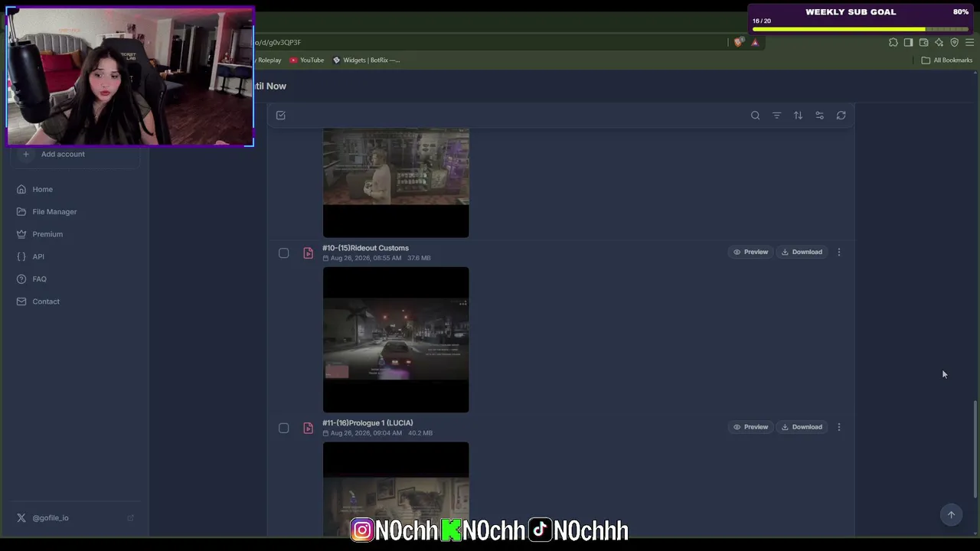Download the #10-(15)Rideout Customs file

[802, 252]
